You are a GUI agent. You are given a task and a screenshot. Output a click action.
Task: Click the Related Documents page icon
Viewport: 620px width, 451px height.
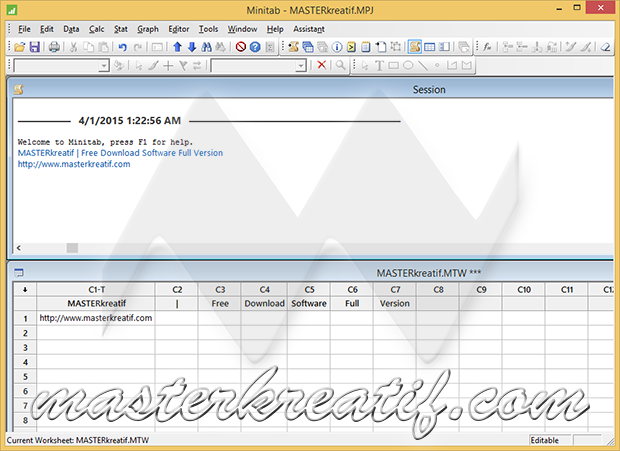[381, 47]
